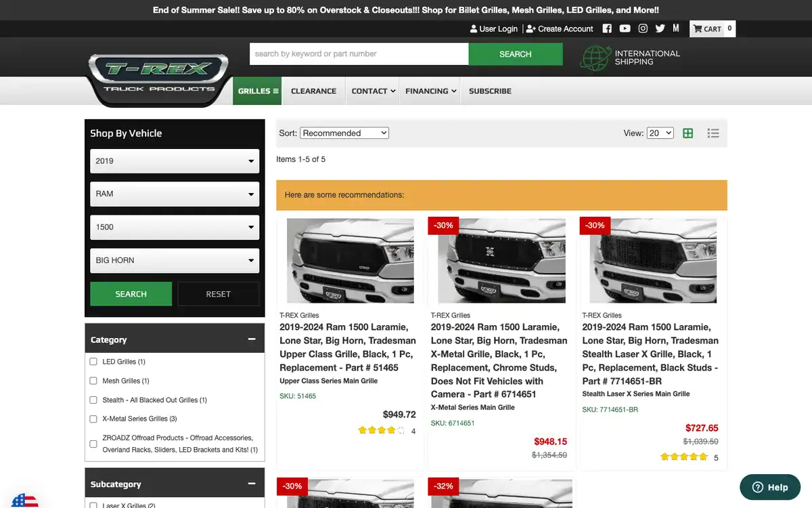Open the Medium M icon
The width and height of the screenshot is (812, 508).
click(x=676, y=28)
